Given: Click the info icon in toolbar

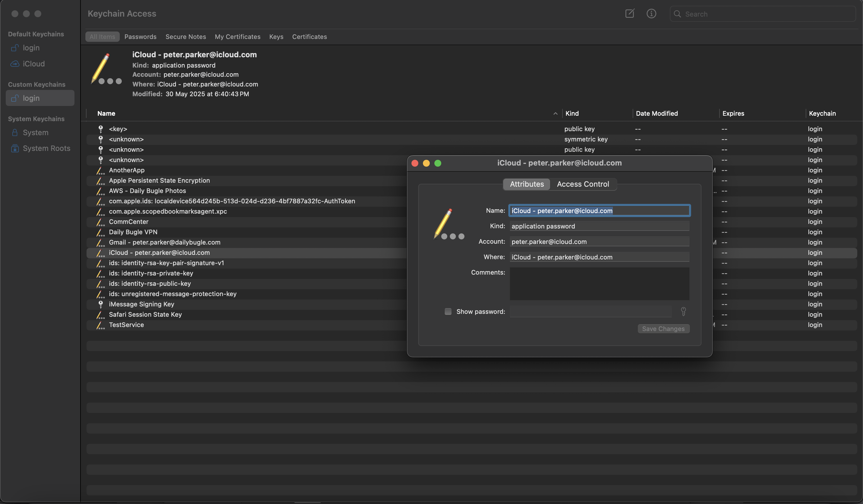Looking at the screenshot, I should tap(651, 14).
